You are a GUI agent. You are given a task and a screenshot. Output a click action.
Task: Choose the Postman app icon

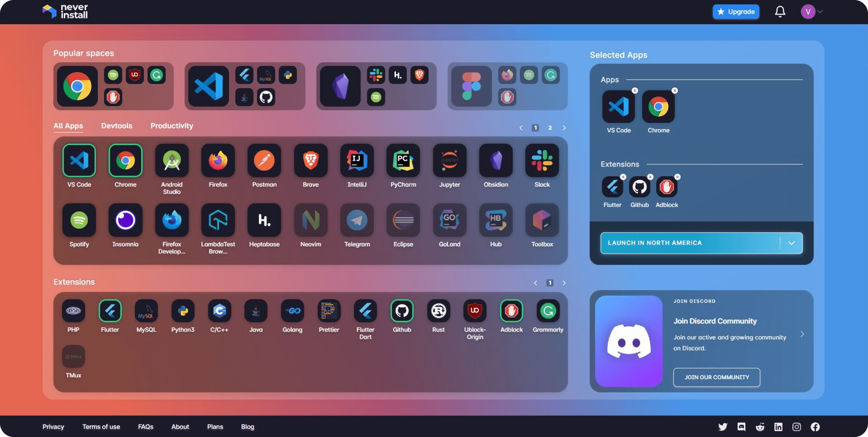coord(264,160)
